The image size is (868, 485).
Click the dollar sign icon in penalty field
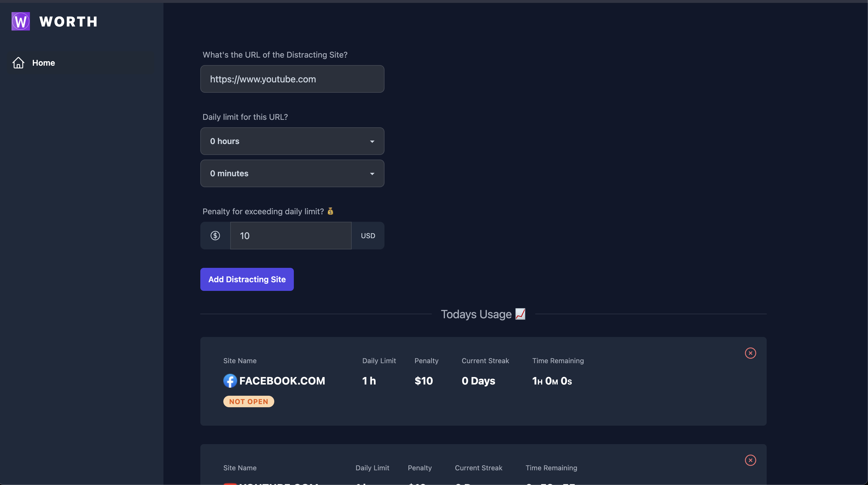[215, 235]
